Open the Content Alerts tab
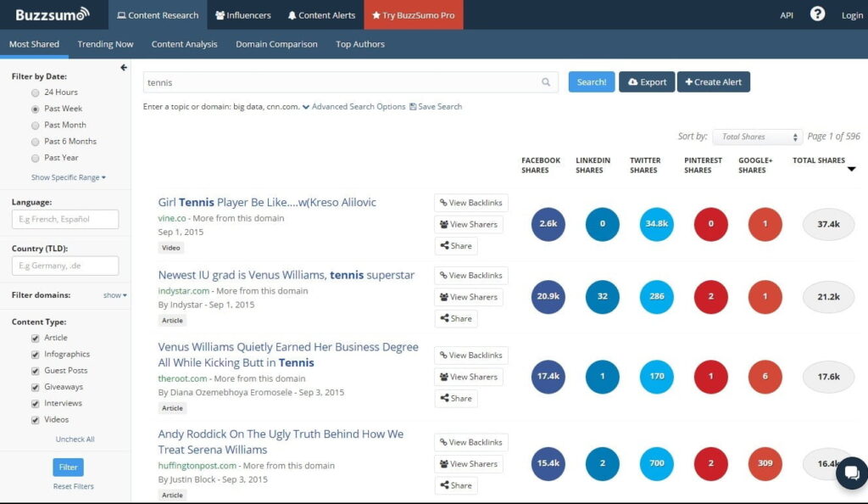Screen dimensions: 868x504 pos(321,15)
